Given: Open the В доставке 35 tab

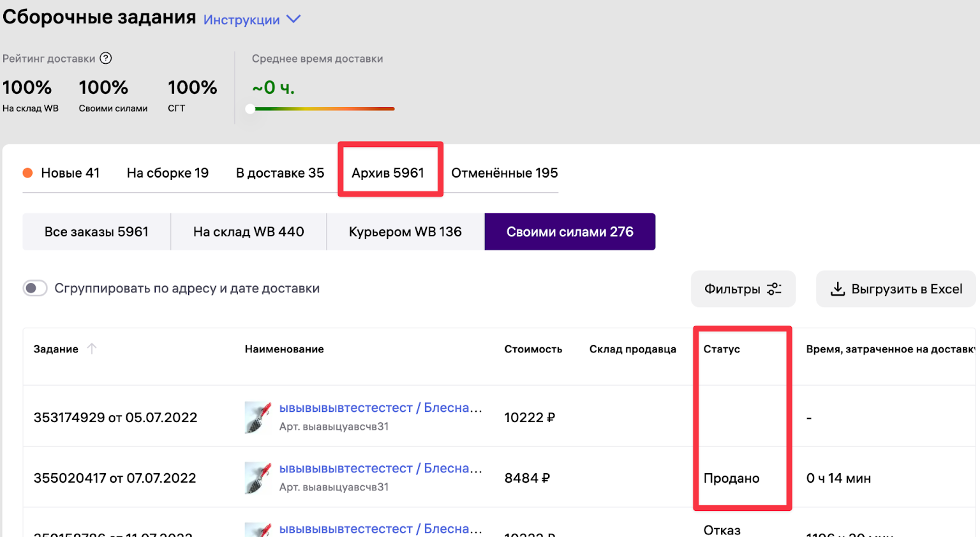Looking at the screenshot, I should (x=280, y=173).
